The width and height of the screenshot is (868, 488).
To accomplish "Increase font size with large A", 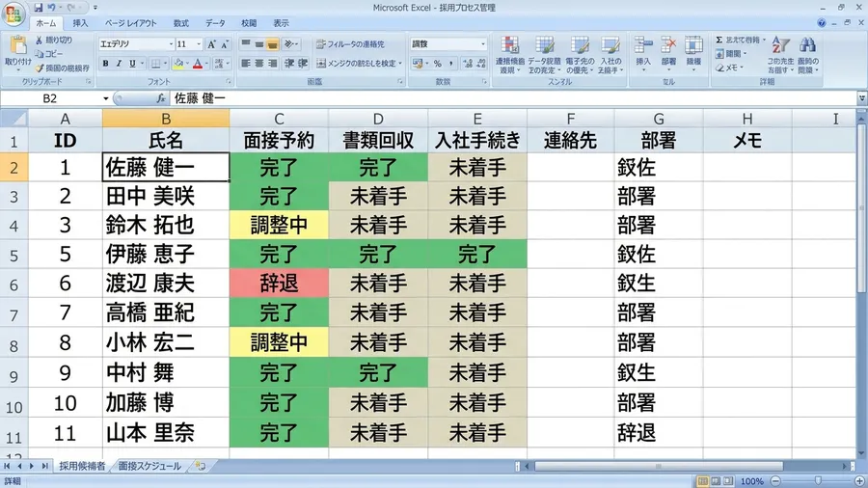I will coord(211,44).
